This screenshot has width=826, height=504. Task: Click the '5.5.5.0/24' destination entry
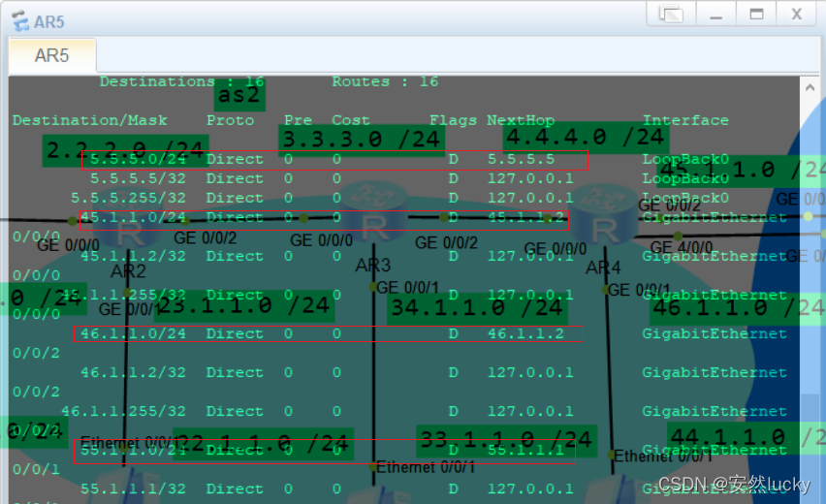click(x=138, y=159)
